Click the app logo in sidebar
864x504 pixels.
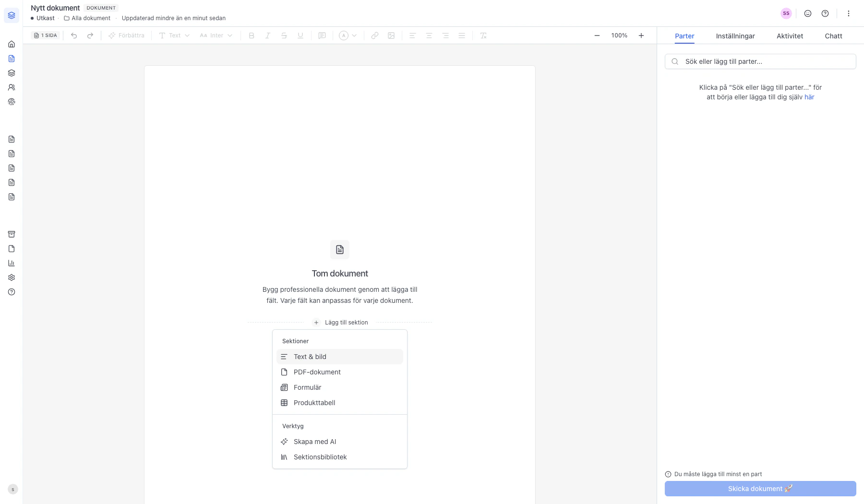pyautogui.click(x=12, y=15)
